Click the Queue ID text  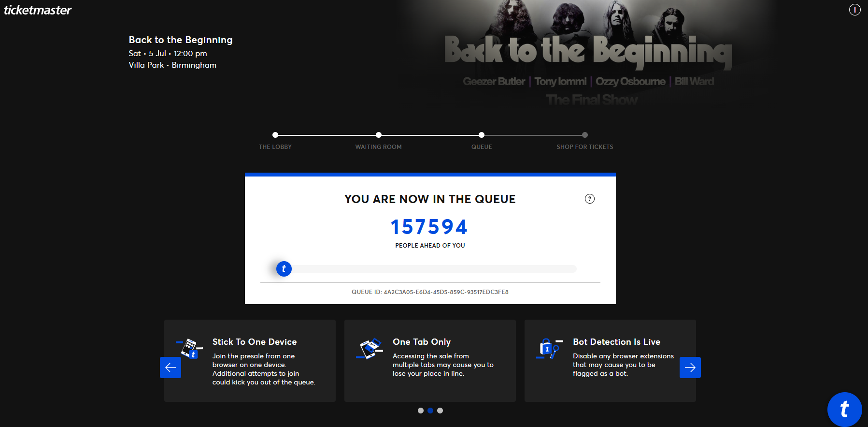click(x=430, y=292)
